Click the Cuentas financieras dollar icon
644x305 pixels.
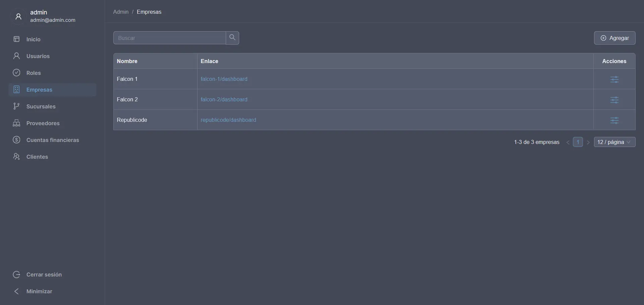[16, 140]
